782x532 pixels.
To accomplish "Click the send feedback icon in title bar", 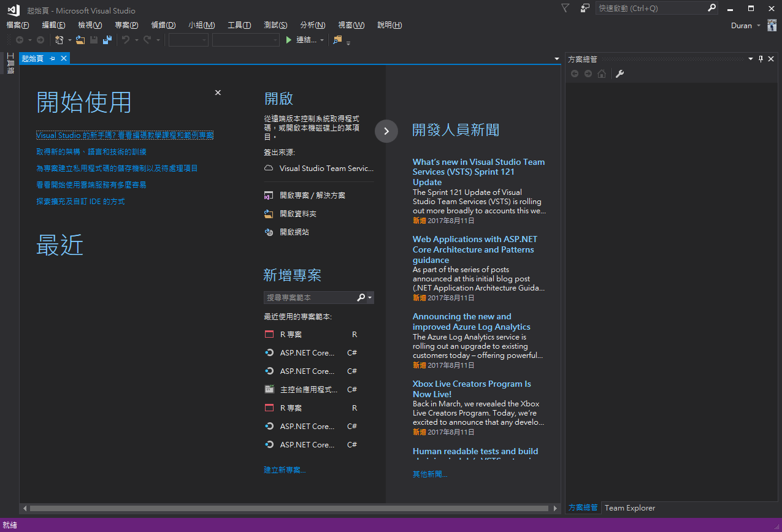I will point(585,8).
